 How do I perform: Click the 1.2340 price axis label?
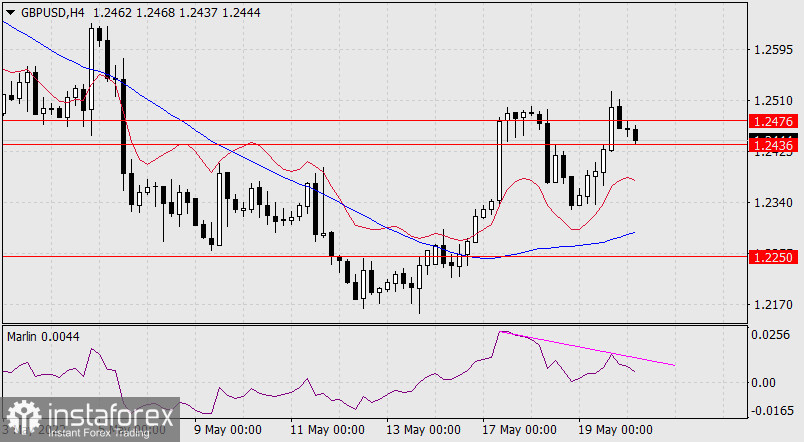pos(774,203)
